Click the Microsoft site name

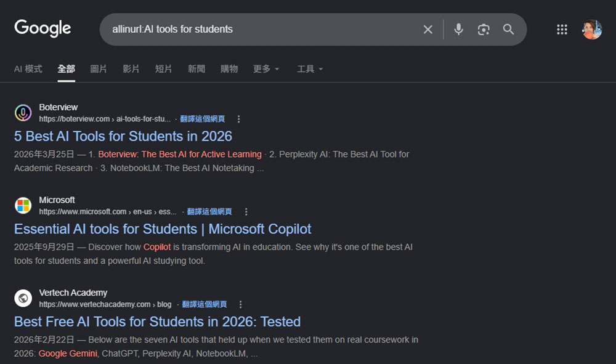[x=57, y=200]
